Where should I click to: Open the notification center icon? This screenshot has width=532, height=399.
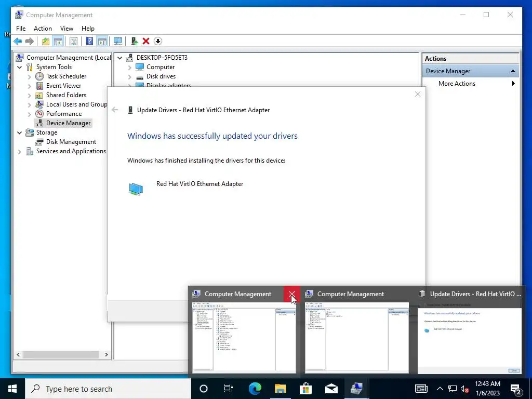click(516, 389)
